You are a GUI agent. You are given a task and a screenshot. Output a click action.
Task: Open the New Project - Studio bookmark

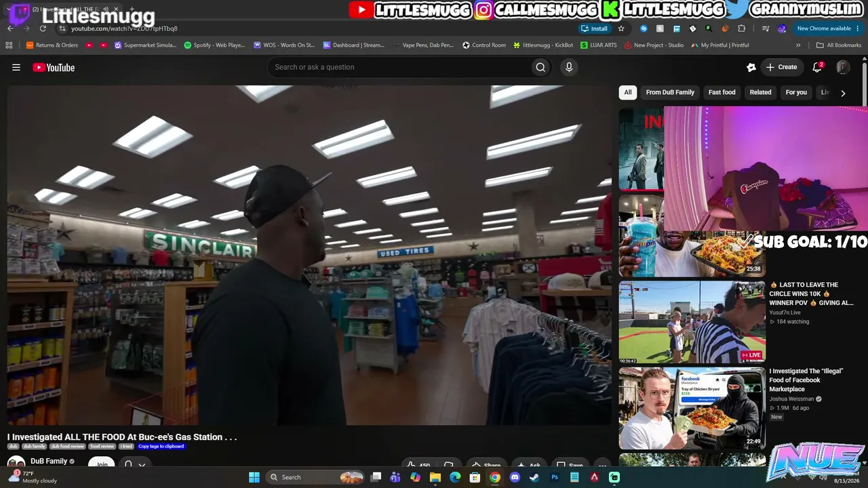pyautogui.click(x=654, y=45)
